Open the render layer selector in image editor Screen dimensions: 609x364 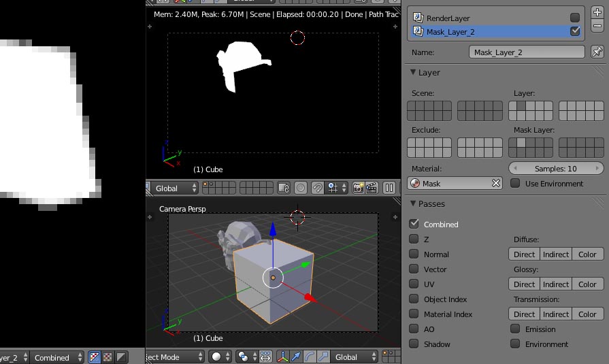coord(14,357)
